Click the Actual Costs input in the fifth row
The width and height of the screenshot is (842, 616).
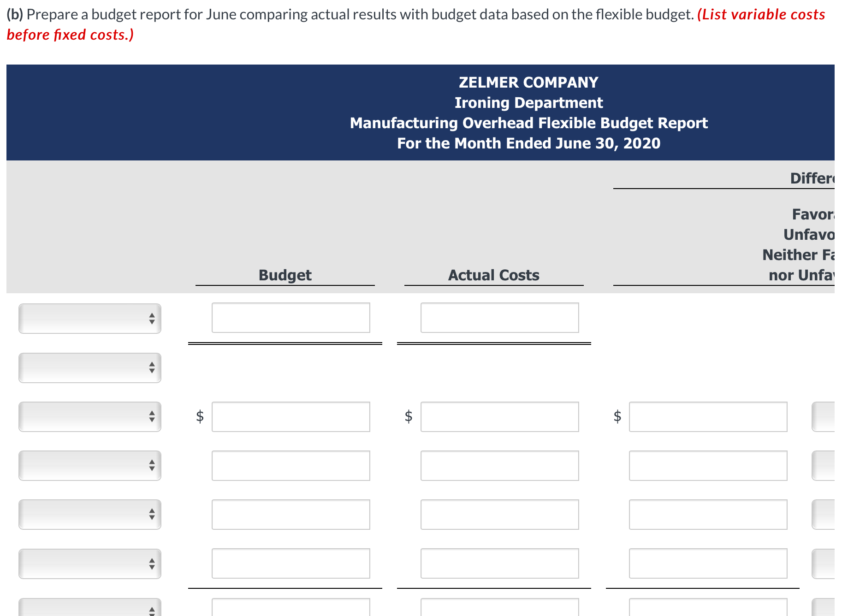click(x=500, y=515)
